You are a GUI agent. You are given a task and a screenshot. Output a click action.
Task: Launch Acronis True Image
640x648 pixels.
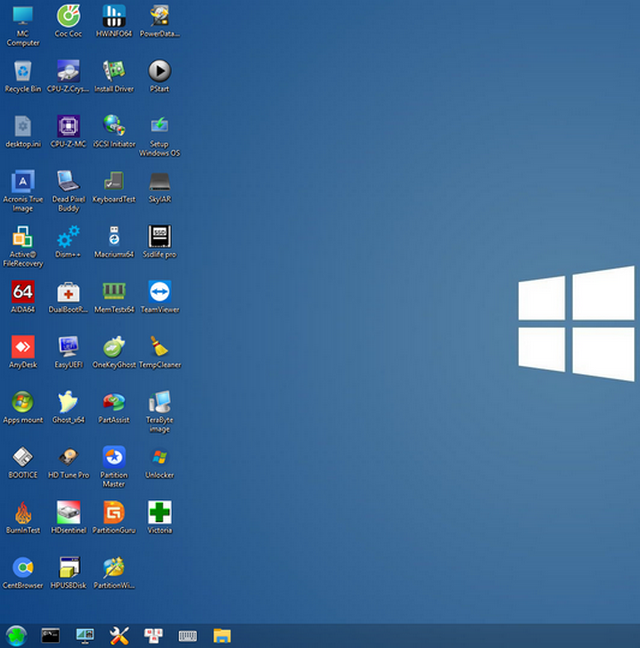pos(23,191)
